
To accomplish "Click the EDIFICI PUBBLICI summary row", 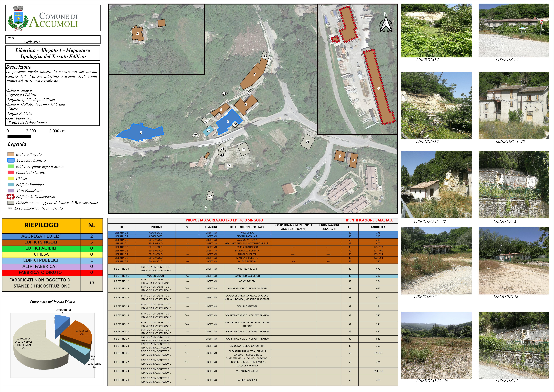I will [x=52, y=260].
